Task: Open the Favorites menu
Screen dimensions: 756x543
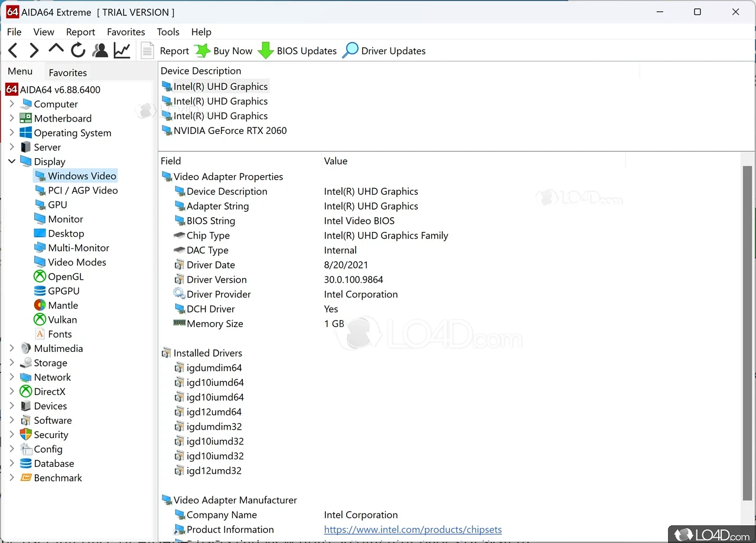Action: (126, 32)
